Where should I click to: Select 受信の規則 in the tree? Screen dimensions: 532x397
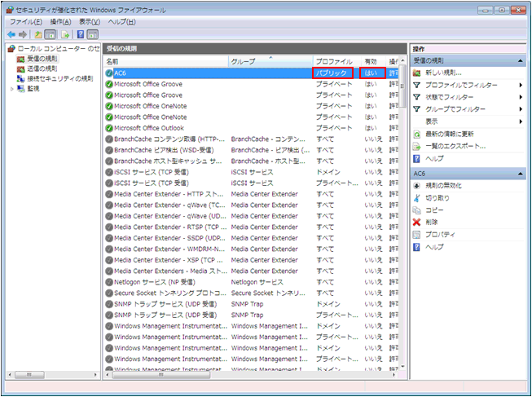(x=42, y=59)
